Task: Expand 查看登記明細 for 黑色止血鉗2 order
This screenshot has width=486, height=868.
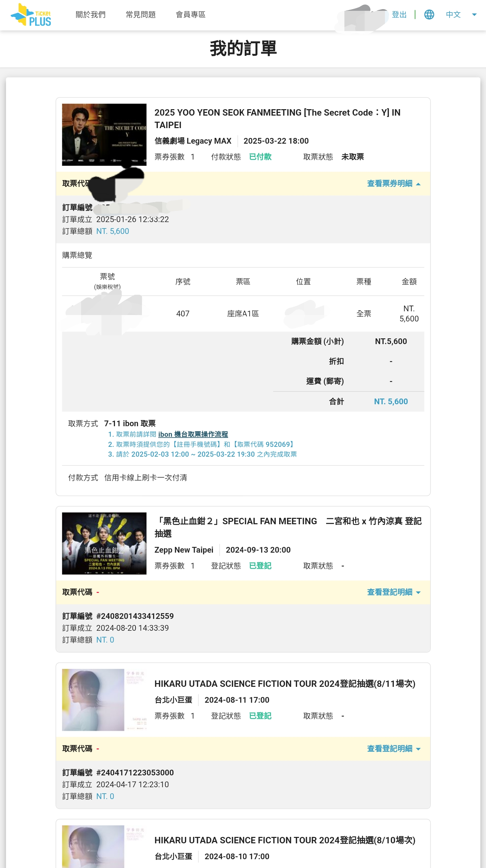Action: (x=394, y=592)
